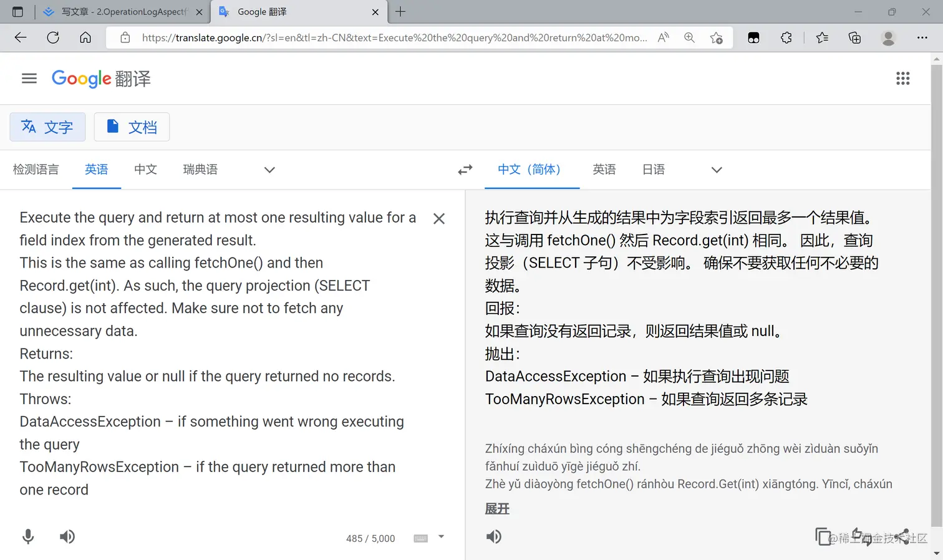Go back in browser
Image resolution: width=943 pixels, height=560 pixels.
[x=21, y=37]
